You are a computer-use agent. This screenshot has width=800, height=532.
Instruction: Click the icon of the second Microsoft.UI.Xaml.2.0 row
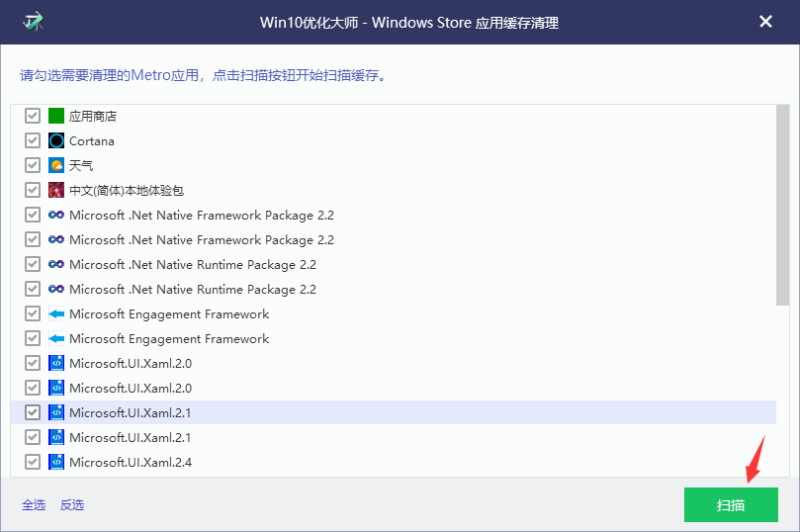click(x=56, y=388)
